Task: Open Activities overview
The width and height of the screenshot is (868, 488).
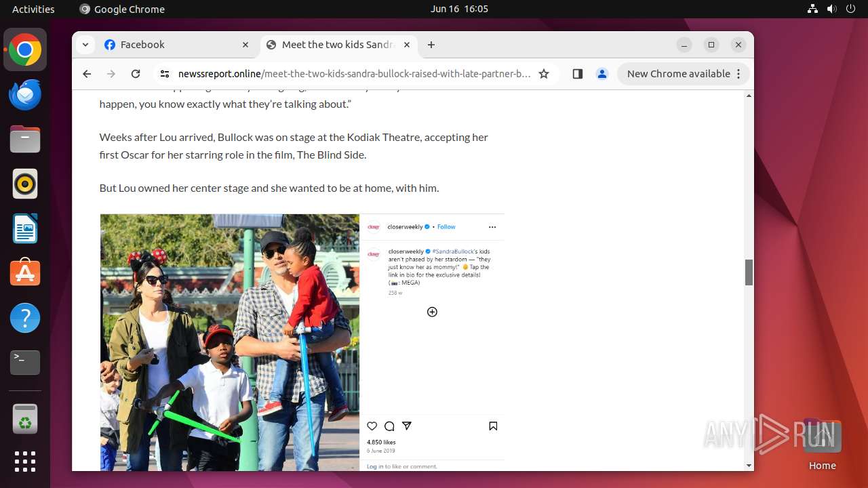Action: [33, 9]
